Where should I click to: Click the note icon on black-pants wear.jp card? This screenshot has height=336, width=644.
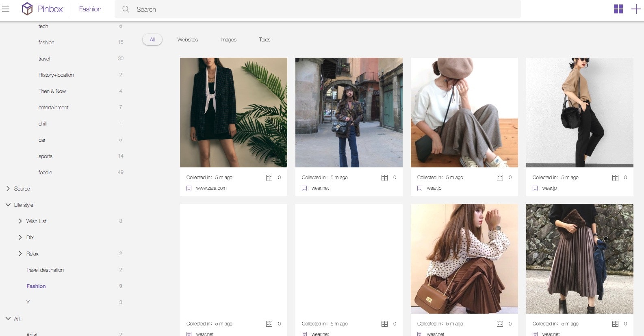pyautogui.click(x=535, y=188)
